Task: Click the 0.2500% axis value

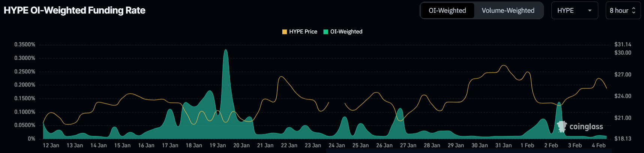Action: click(x=25, y=71)
